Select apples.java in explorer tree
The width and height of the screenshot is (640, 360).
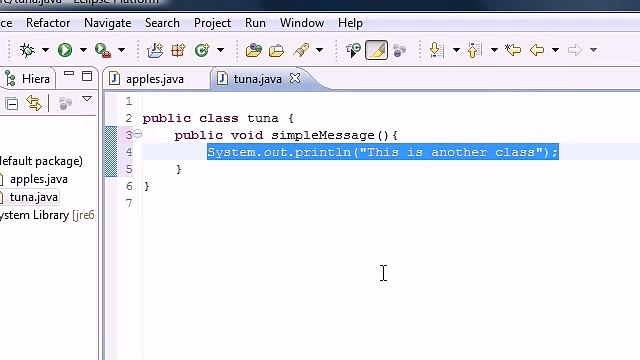(39, 179)
